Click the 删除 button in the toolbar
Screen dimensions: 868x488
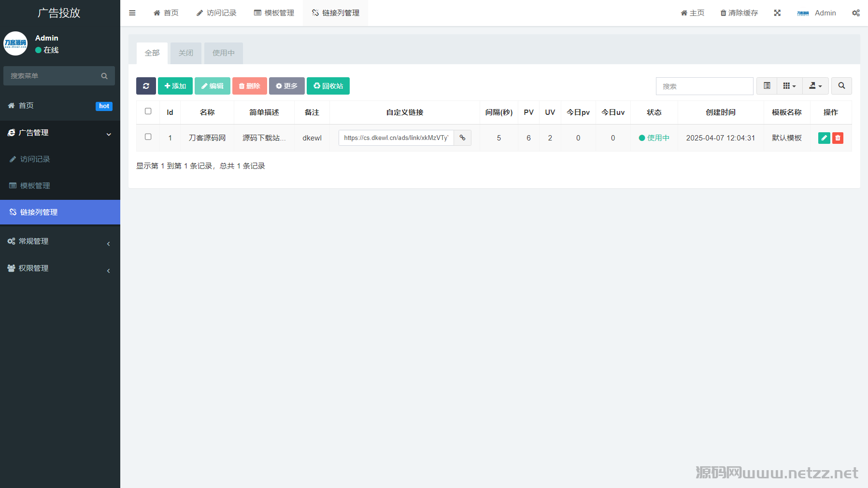250,86
